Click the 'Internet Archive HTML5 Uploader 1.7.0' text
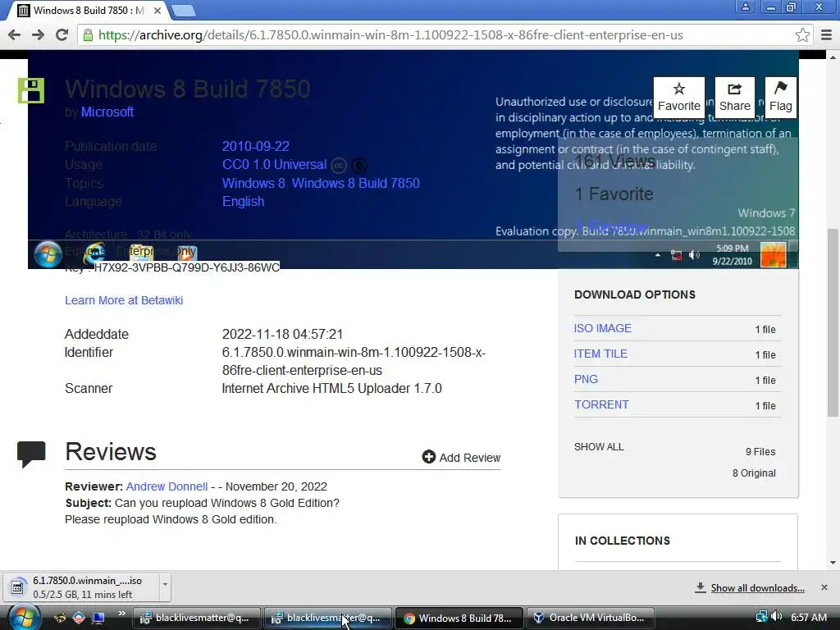The width and height of the screenshot is (840, 630). tap(331, 388)
